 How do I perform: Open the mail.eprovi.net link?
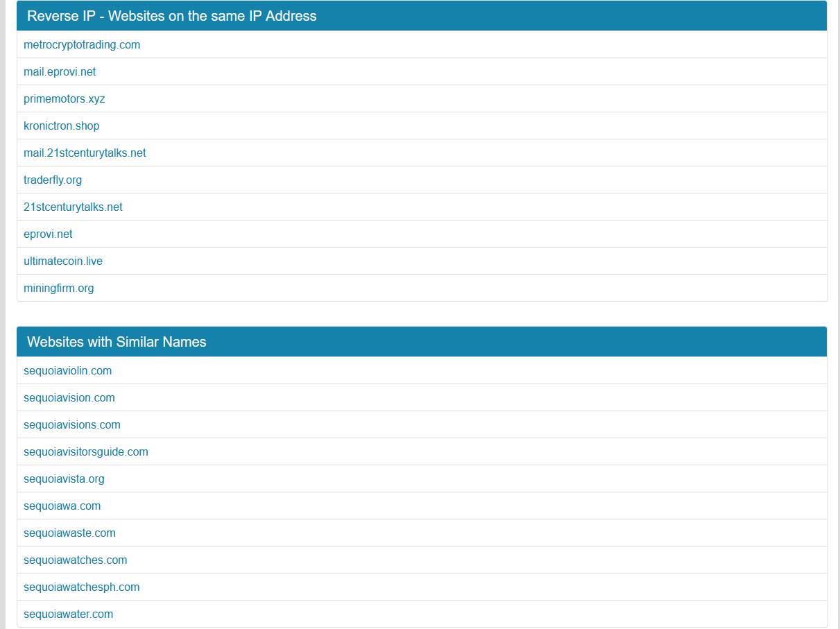point(60,71)
